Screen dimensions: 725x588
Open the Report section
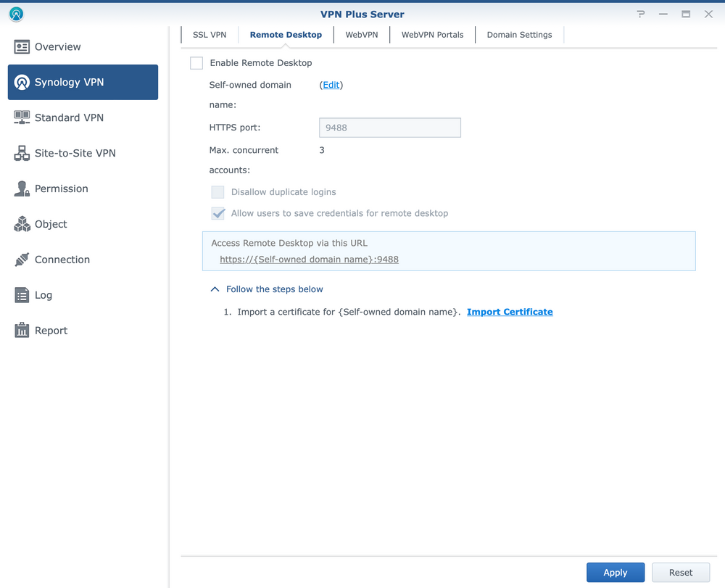tap(83, 331)
